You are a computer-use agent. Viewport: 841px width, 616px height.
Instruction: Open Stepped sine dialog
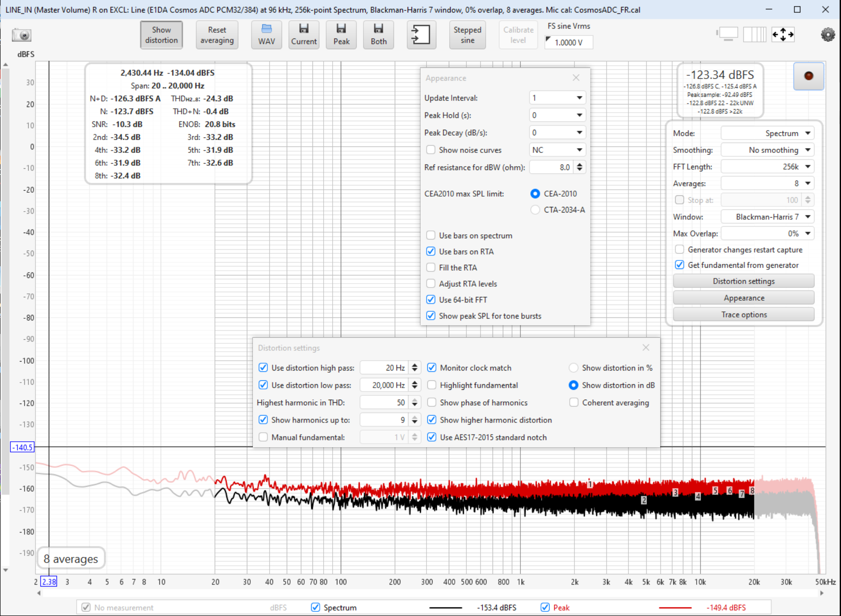467,35
